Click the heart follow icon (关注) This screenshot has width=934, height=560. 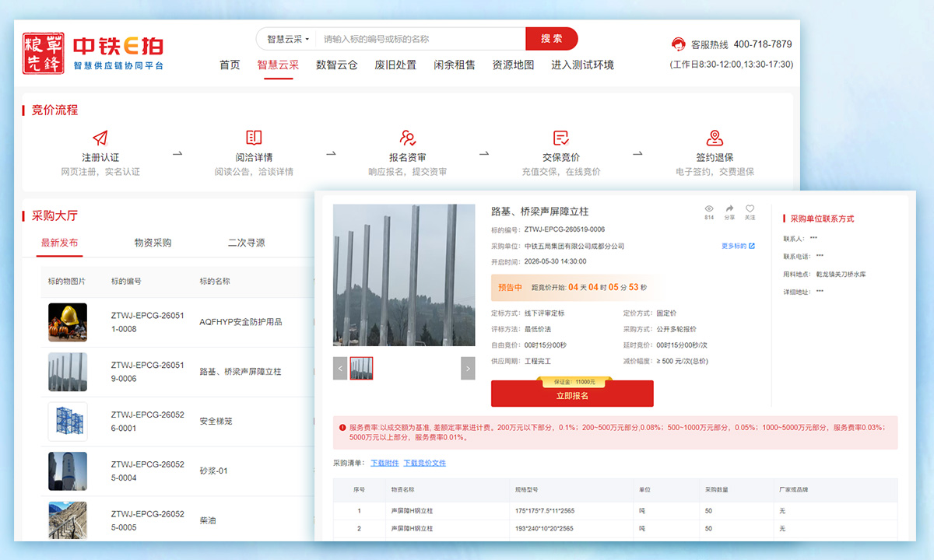point(750,208)
